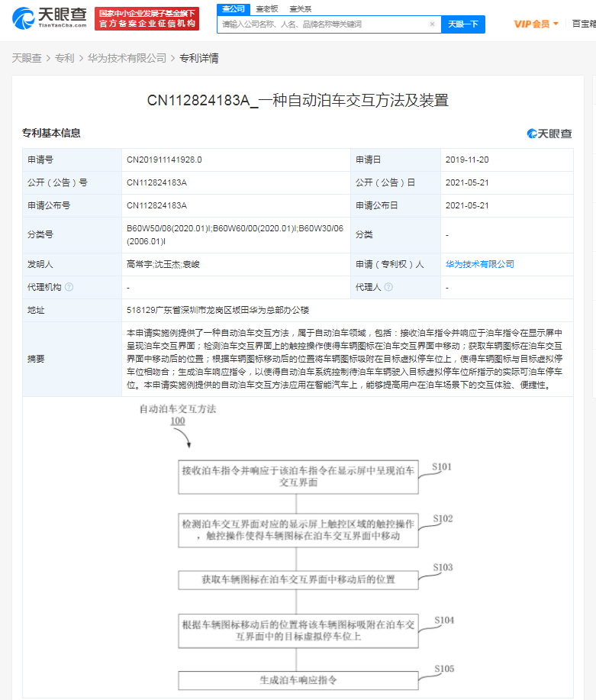
Task: Select the 查老板 tab
Action: click(267, 9)
